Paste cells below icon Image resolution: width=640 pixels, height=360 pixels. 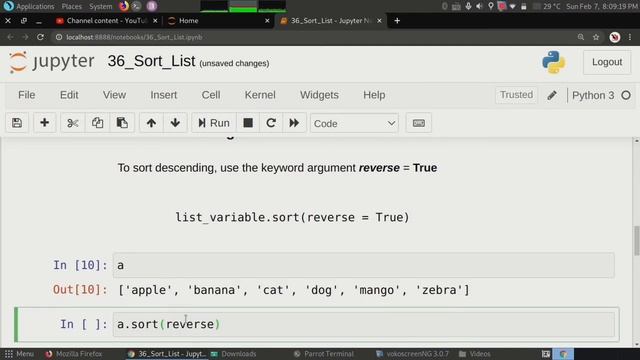pyautogui.click(x=122, y=123)
